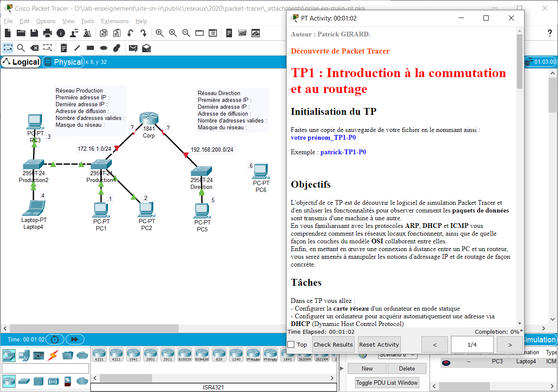This screenshot has height=392, width=558.
Task: Click Check Results button
Action: point(333,344)
